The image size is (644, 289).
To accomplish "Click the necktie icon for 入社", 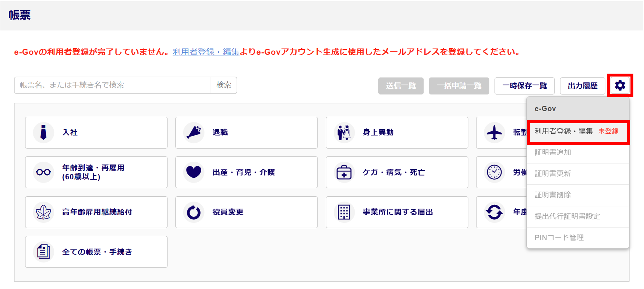I will (43, 132).
